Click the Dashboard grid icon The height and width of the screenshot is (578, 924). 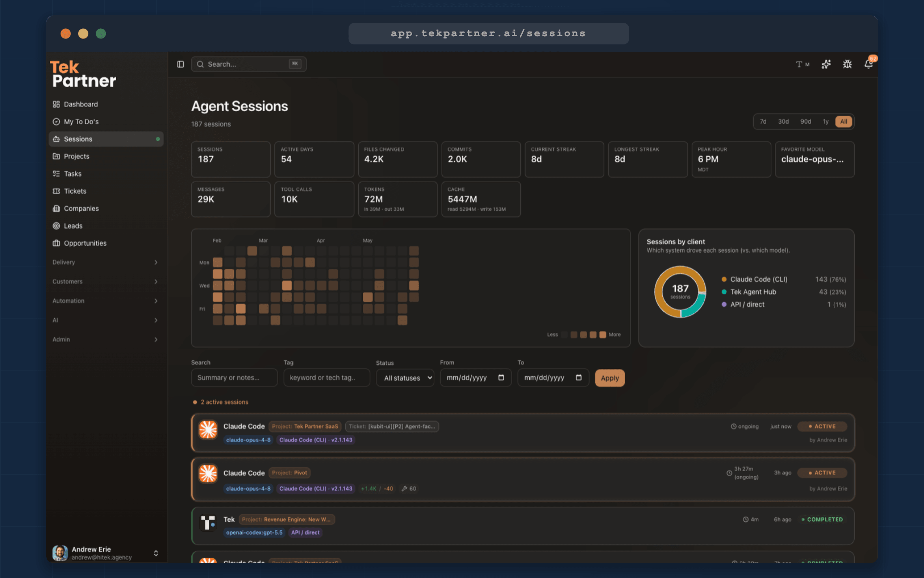tap(56, 104)
